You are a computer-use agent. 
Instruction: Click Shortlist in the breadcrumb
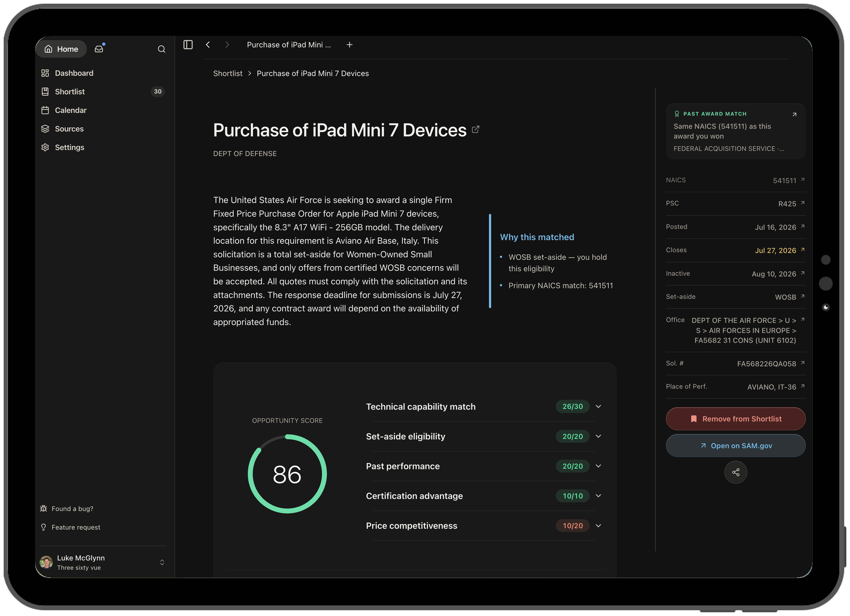coord(227,74)
